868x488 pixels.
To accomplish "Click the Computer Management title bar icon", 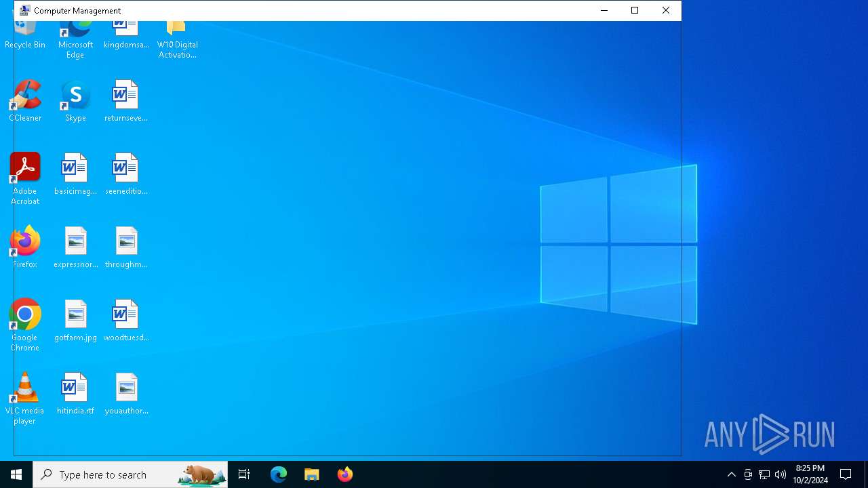I will [x=25, y=10].
